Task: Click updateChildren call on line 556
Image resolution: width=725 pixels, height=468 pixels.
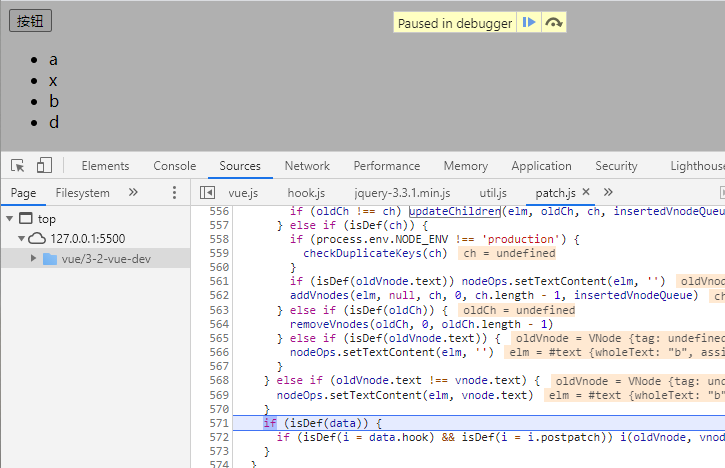Action: click(x=455, y=211)
